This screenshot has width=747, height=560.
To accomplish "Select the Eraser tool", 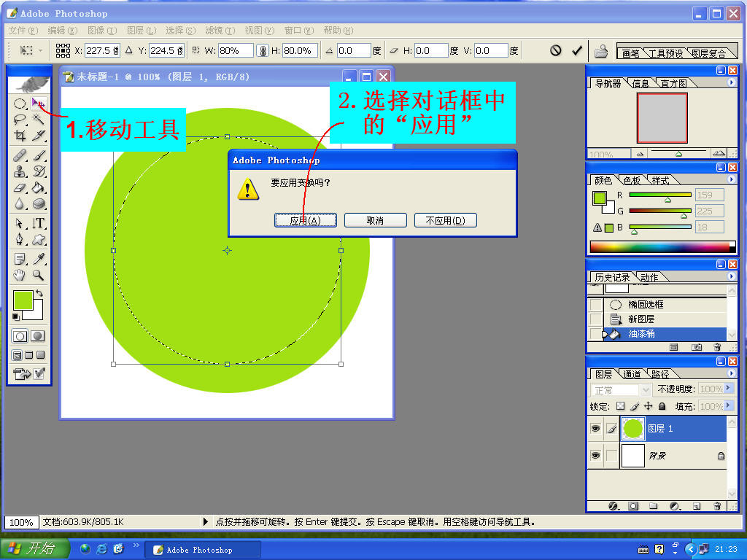I will point(20,187).
